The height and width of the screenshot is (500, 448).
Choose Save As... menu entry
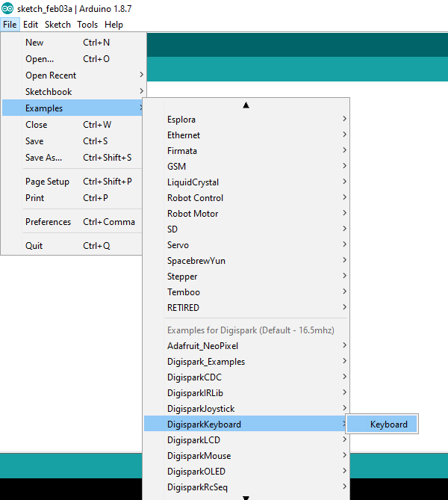coord(72,158)
